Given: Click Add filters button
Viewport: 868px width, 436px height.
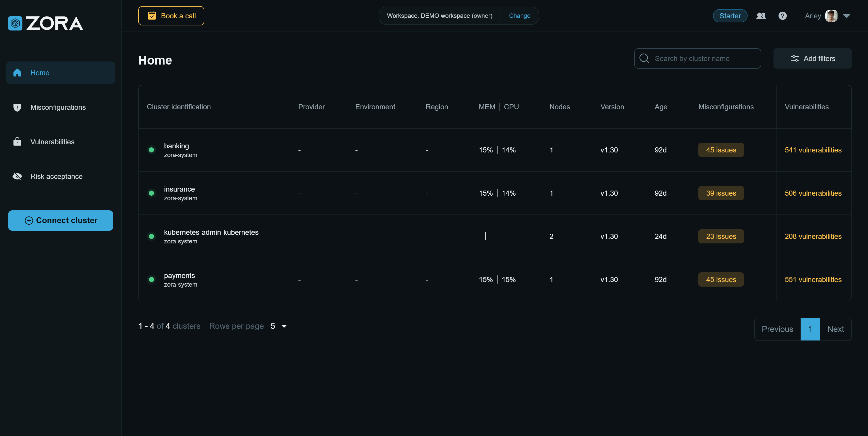Looking at the screenshot, I should pos(812,58).
